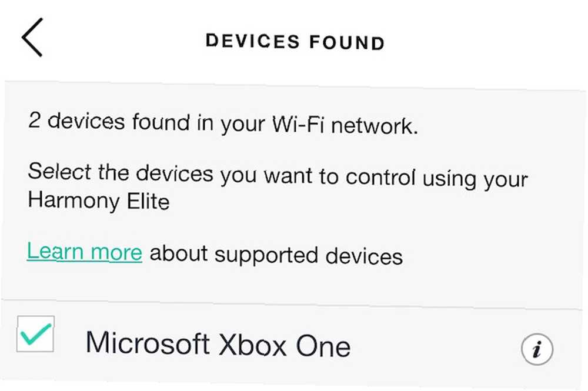Click the teal checkmark next to Xbox One
588x391 pixels.
pyautogui.click(x=36, y=333)
